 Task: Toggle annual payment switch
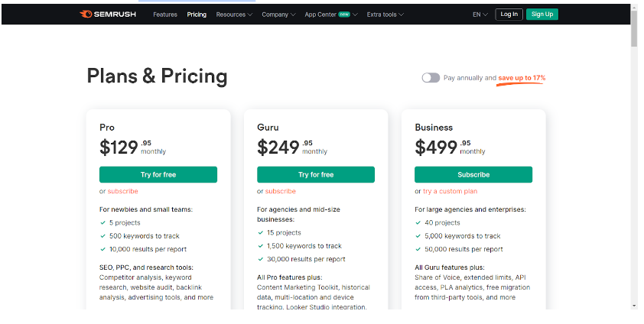pos(431,78)
